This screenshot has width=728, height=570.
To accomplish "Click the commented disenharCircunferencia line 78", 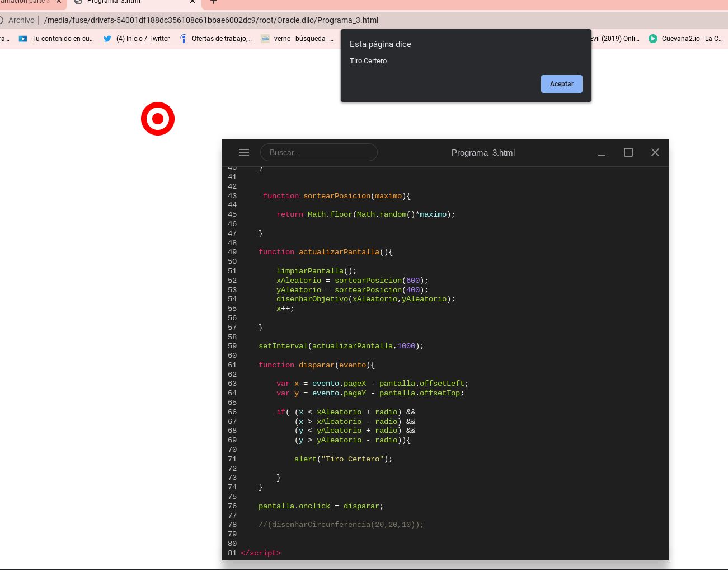I will coord(341,525).
